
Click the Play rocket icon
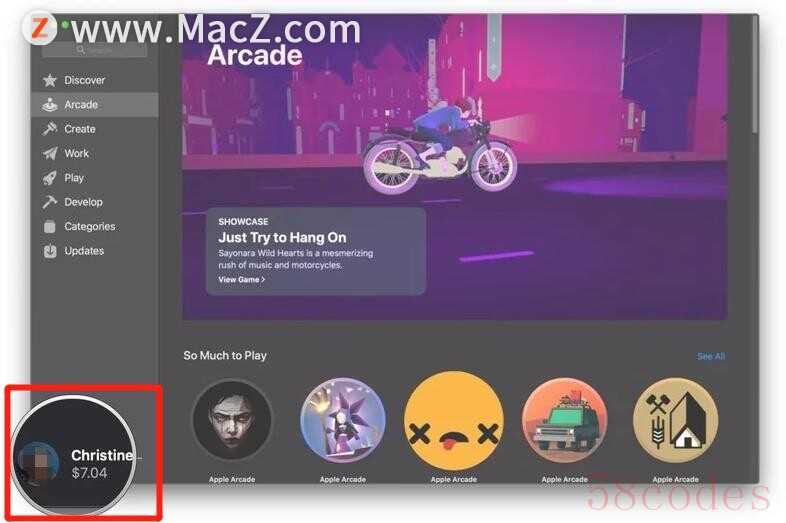pos(50,178)
